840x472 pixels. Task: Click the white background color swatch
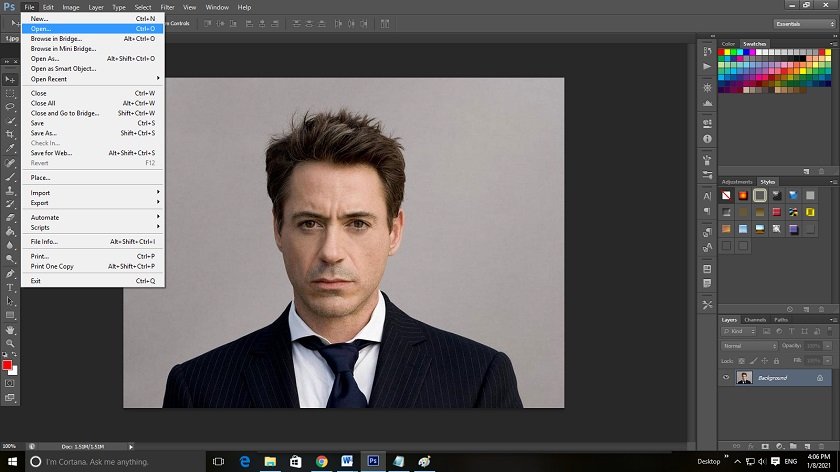(14, 371)
